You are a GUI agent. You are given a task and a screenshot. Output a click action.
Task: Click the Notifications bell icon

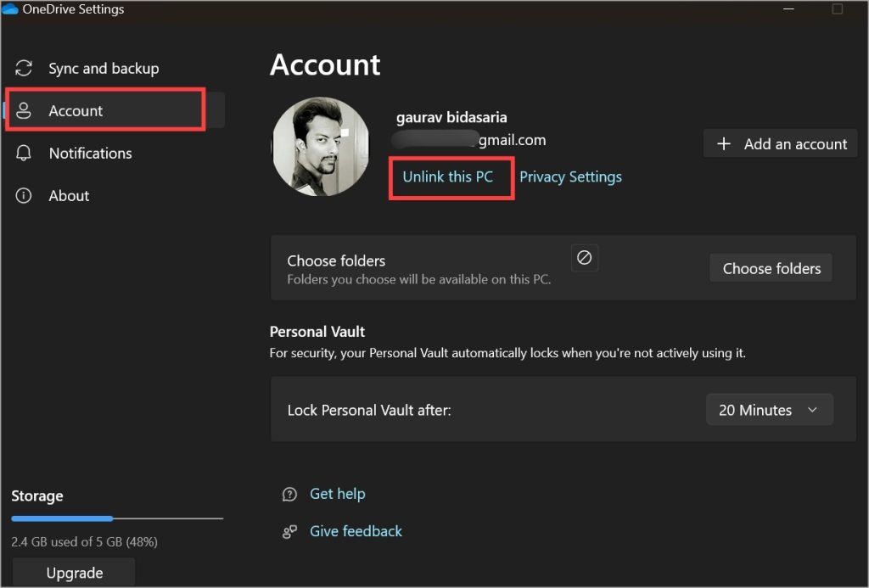click(25, 154)
